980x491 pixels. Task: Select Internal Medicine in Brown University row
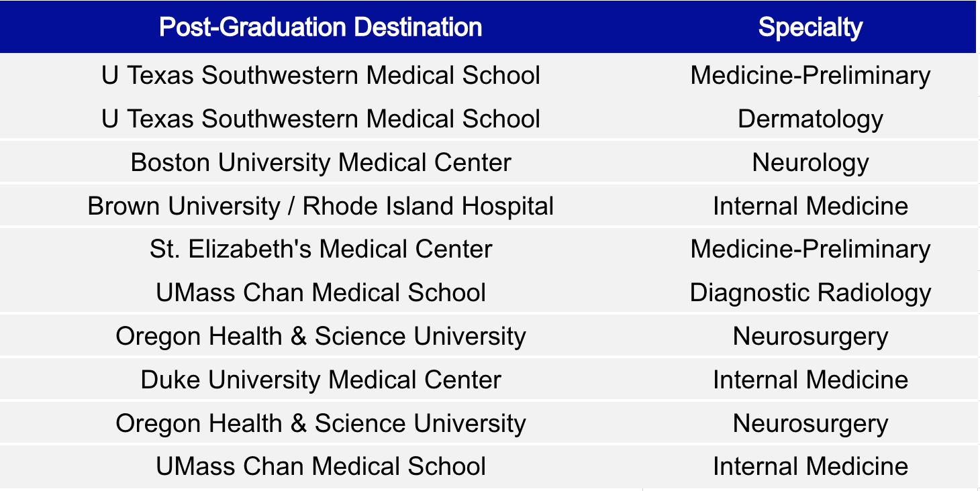(x=810, y=206)
